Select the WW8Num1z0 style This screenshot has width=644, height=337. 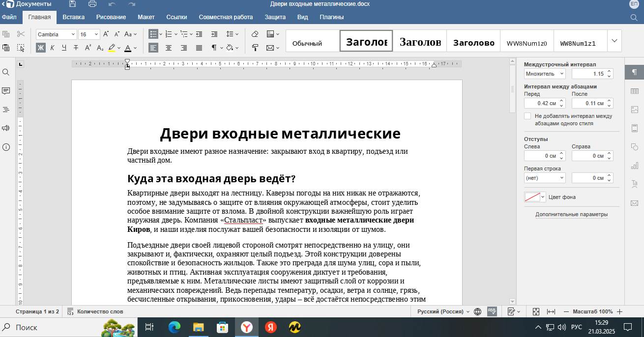pos(527,41)
